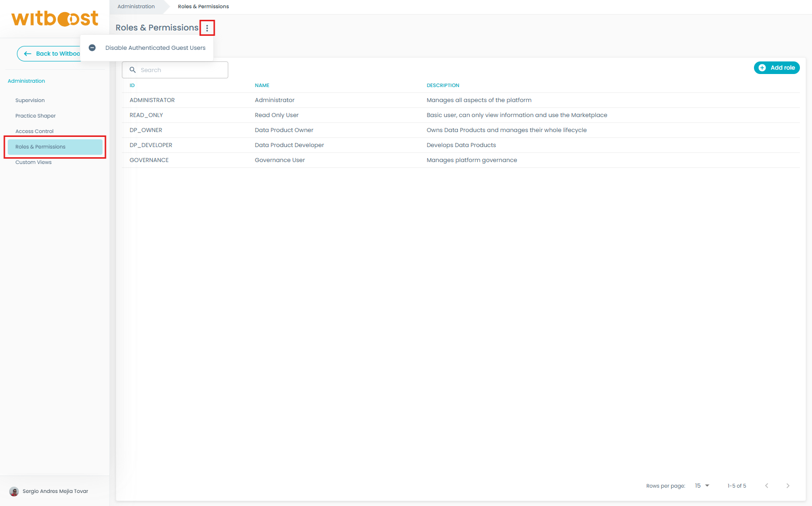The height and width of the screenshot is (506, 812).
Task: Click the minus circle icon in menu
Action: (92, 48)
